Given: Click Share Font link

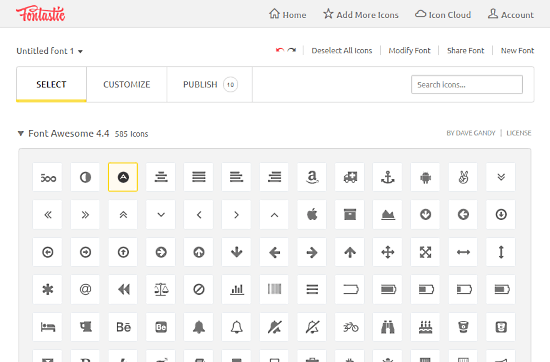Looking at the screenshot, I should pyautogui.click(x=465, y=51).
